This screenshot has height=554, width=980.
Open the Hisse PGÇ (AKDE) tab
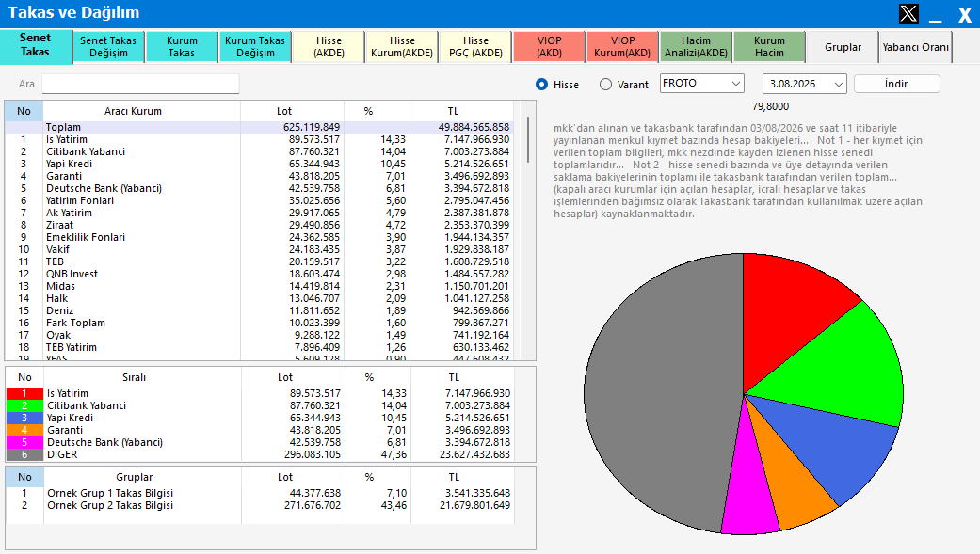click(x=475, y=47)
